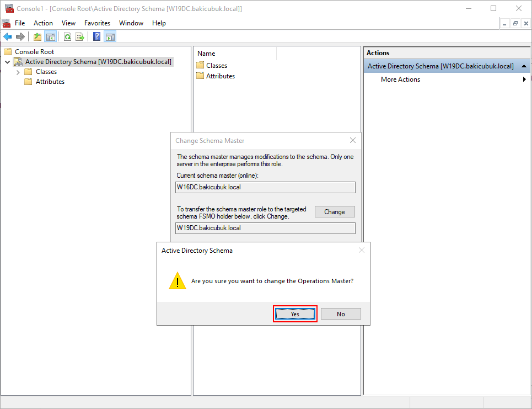Select Attributes label in results pane
Screen dimensions: 532x409
point(221,76)
